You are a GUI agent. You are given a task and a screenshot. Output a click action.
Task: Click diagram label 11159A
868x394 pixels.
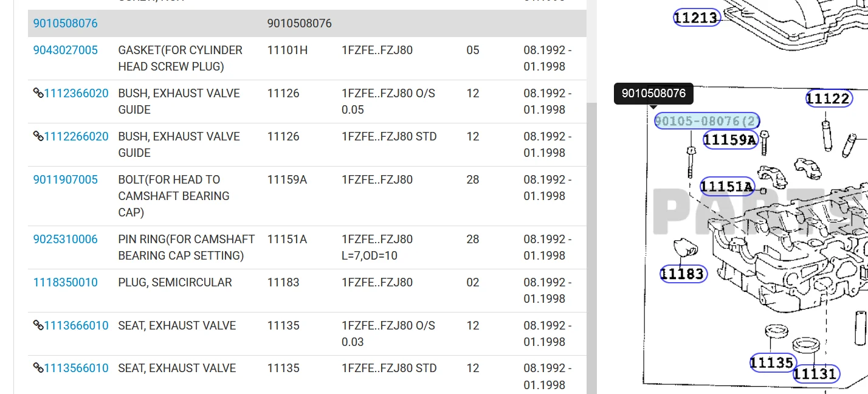point(729,140)
